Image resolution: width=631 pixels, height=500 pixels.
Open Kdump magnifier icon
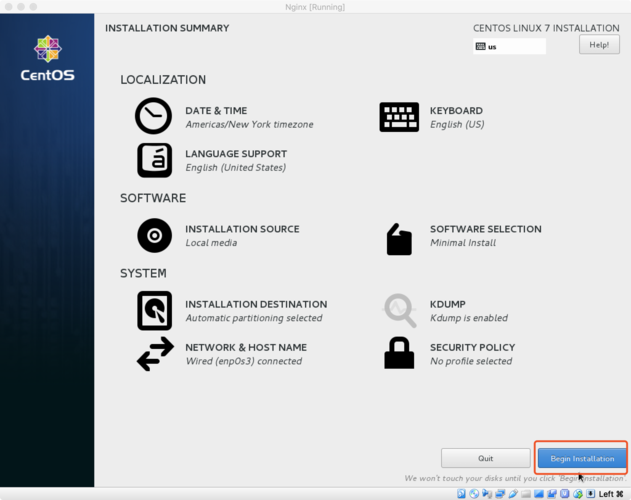(399, 310)
